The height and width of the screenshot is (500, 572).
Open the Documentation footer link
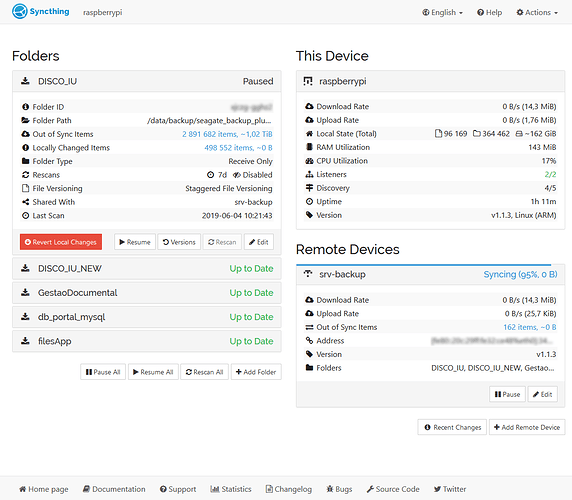click(x=114, y=489)
